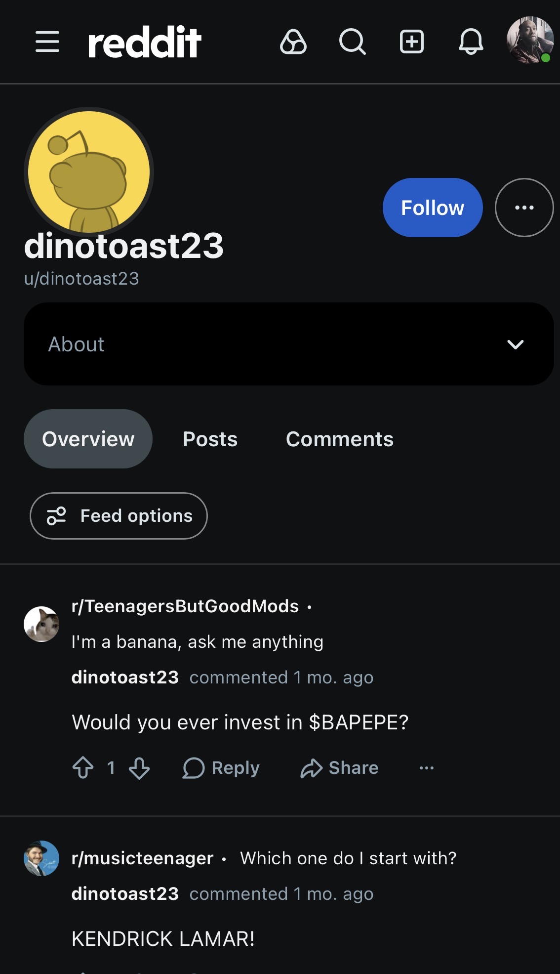The width and height of the screenshot is (560, 974).
Task: Expand the About section chevron
Action: [516, 344]
